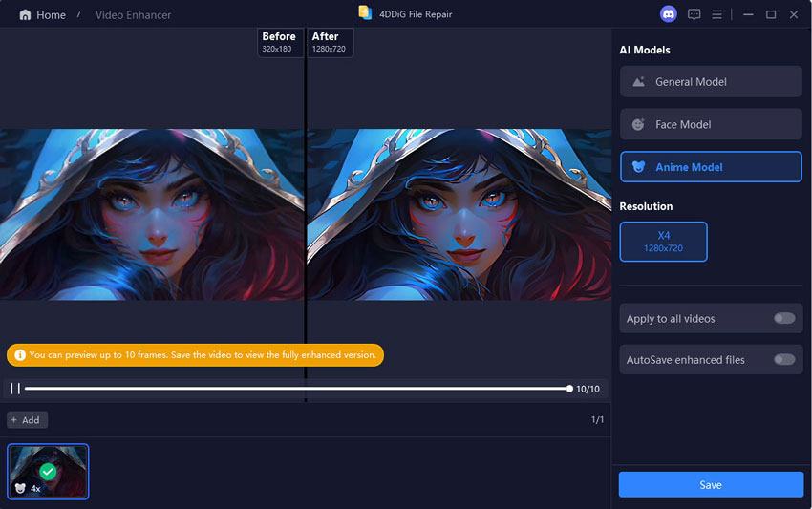The width and height of the screenshot is (812, 509).
Task: Click the 4x bear badge on thumbnail
Action: [28, 488]
